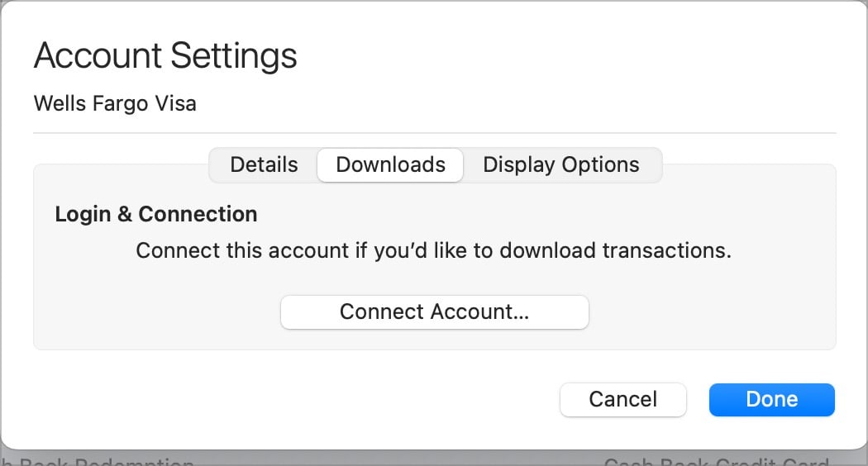Click the Account Settings heading
The height and width of the screenshot is (466, 868).
pyautogui.click(x=165, y=56)
